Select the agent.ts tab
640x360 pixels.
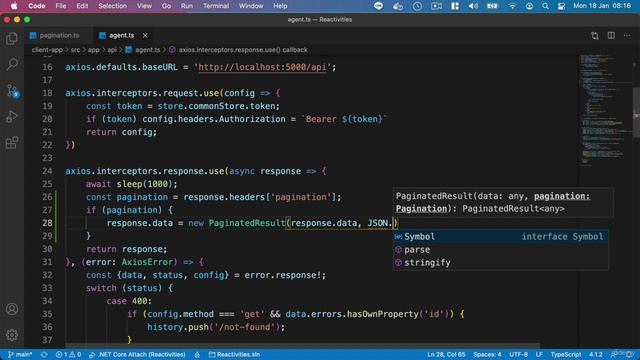coord(122,36)
